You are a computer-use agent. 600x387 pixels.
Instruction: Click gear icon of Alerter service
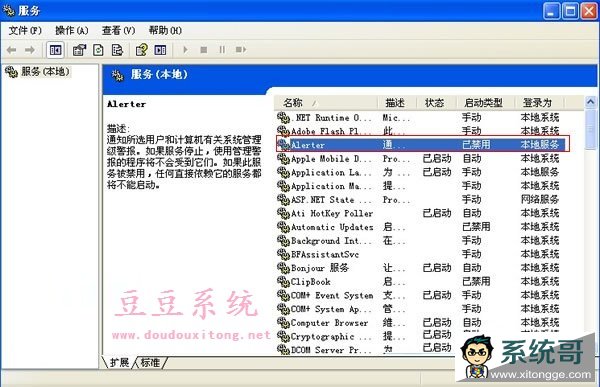(283, 145)
